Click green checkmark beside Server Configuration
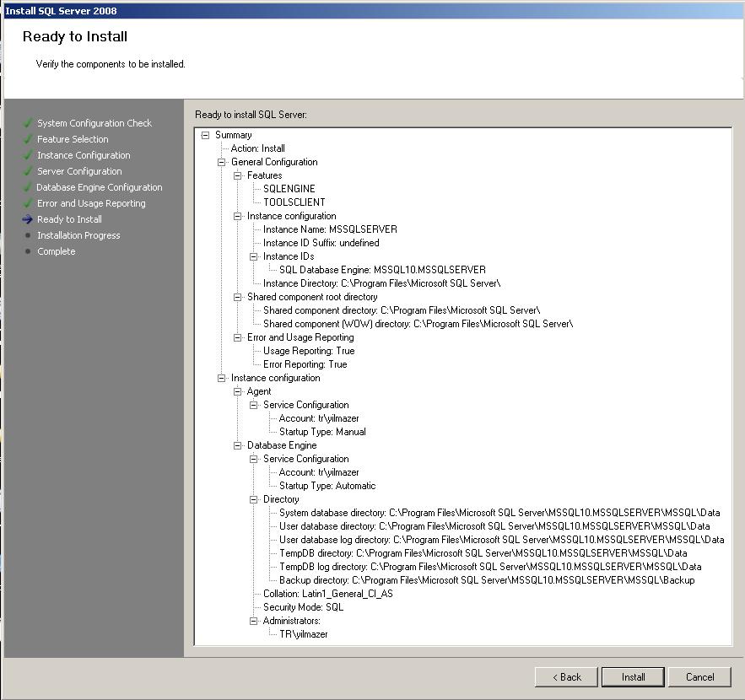Image resolution: width=745 pixels, height=700 pixels. 28,171
